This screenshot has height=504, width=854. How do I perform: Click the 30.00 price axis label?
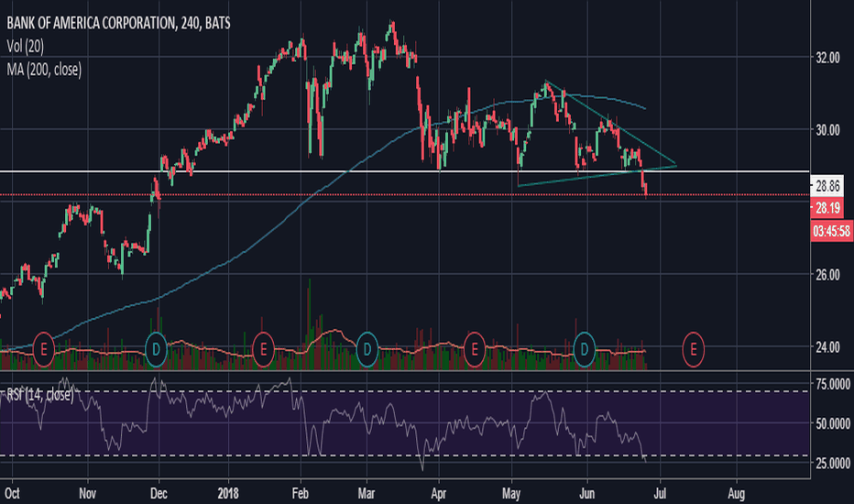(x=827, y=130)
